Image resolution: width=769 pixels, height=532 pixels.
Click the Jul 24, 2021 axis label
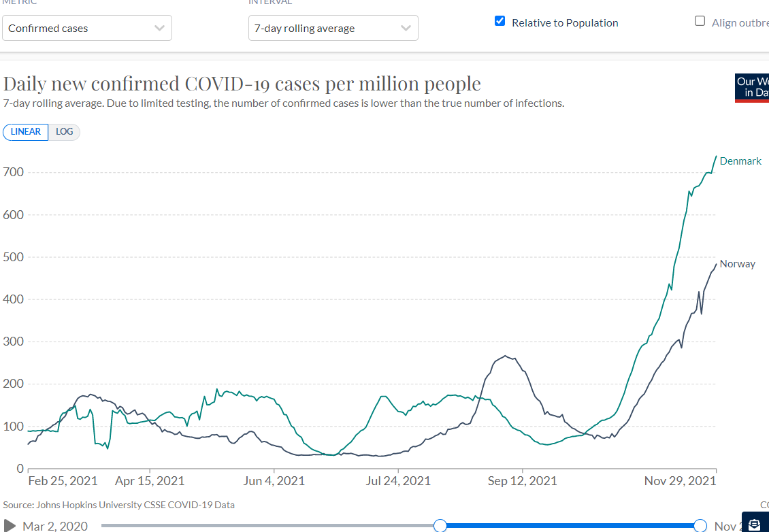397,480
